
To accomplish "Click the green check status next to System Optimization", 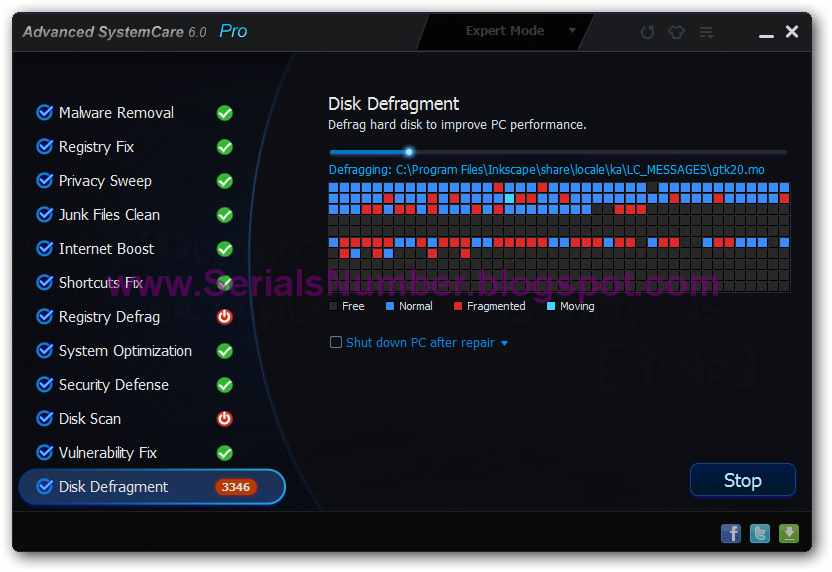I will tap(224, 351).
